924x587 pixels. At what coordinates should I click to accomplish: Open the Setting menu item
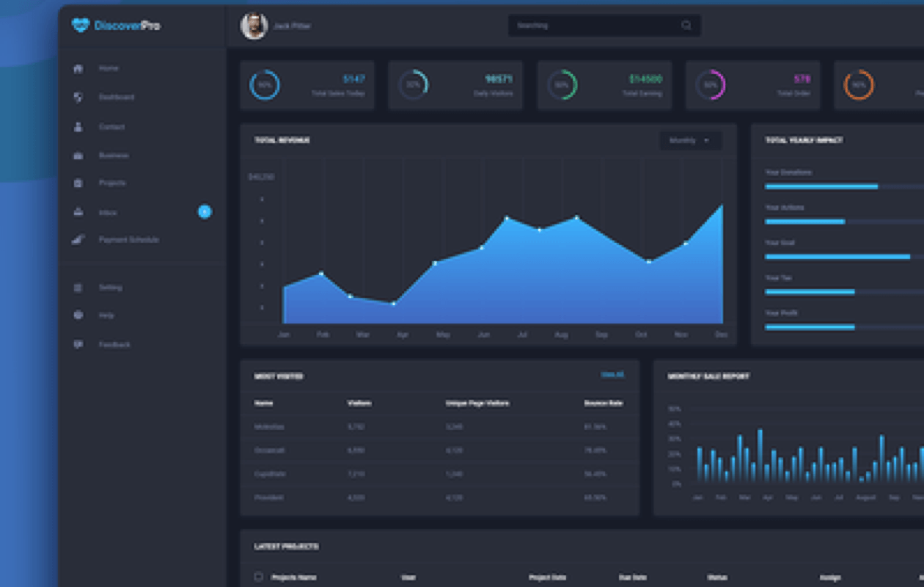(x=110, y=288)
